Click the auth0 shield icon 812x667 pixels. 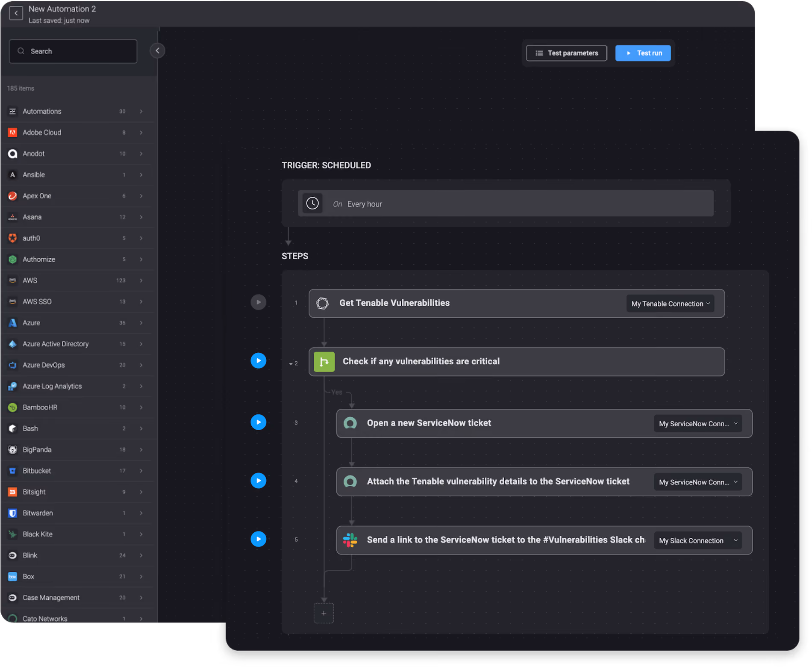coord(13,238)
